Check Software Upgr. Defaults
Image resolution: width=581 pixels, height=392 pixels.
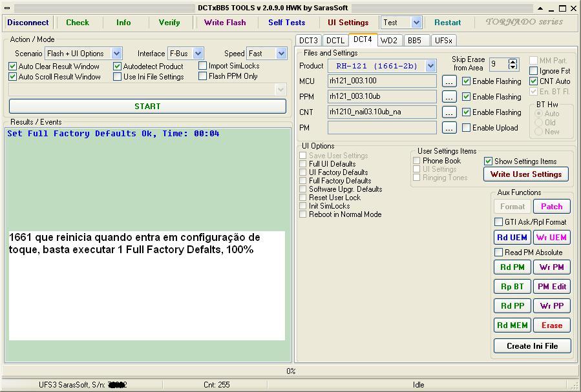pos(303,189)
